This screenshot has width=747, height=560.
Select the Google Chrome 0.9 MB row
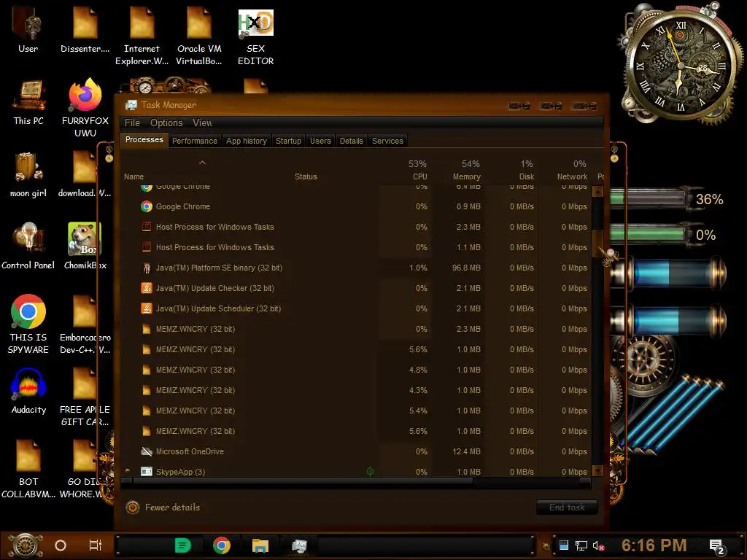click(355, 206)
